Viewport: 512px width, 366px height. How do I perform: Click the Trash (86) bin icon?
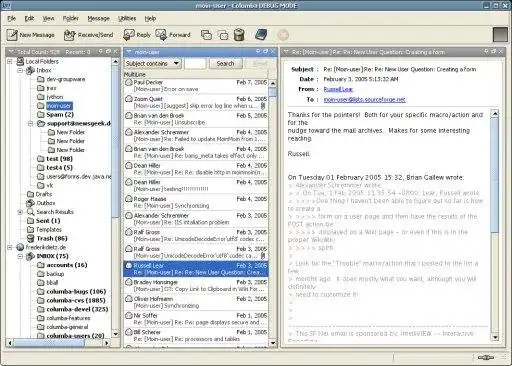point(31,238)
